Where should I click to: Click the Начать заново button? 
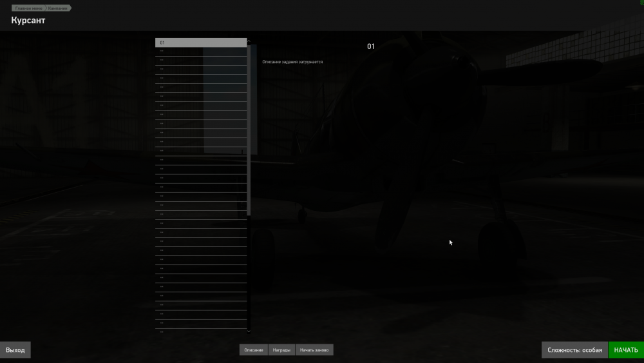pos(314,350)
